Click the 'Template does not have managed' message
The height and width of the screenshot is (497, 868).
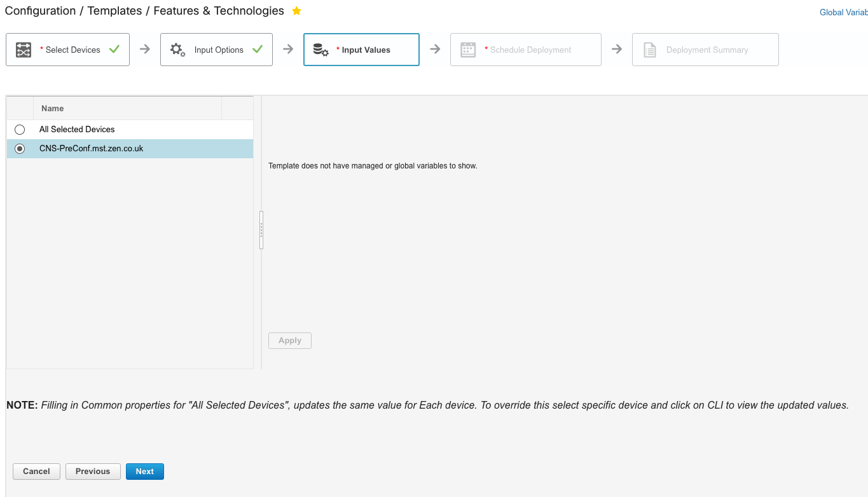tap(373, 166)
